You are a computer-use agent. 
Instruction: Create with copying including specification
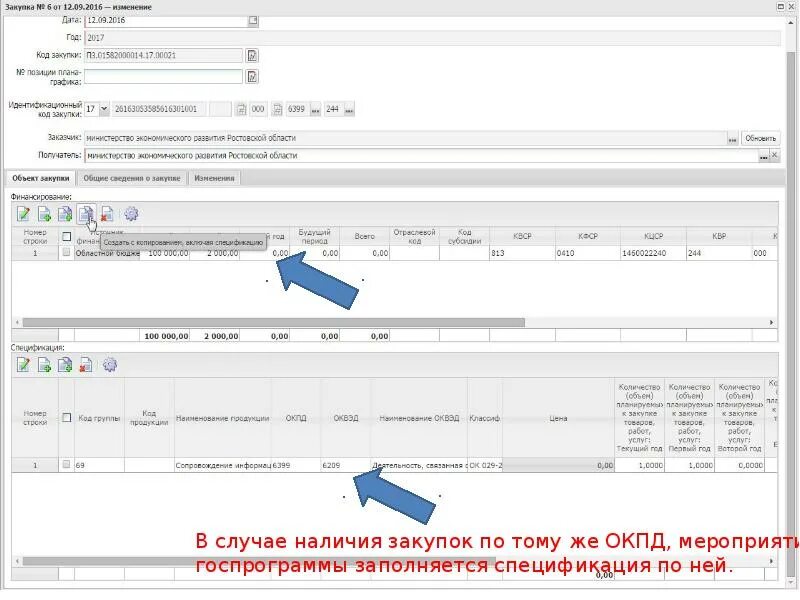pos(86,214)
